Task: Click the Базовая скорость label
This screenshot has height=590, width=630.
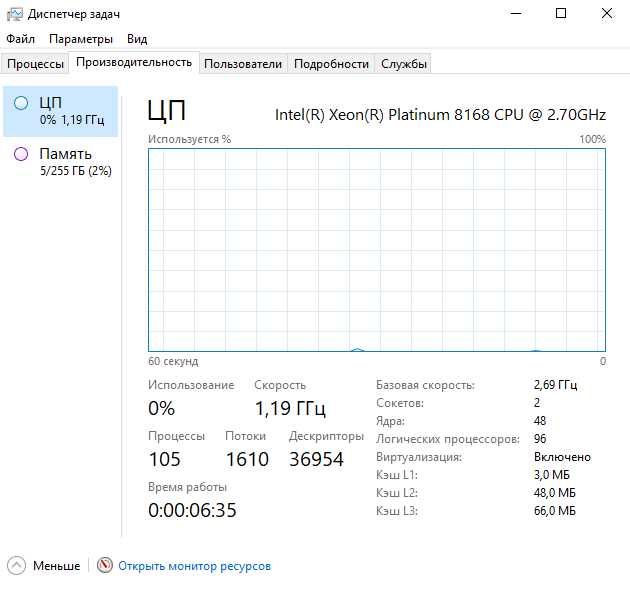Action: pos(425,385)
